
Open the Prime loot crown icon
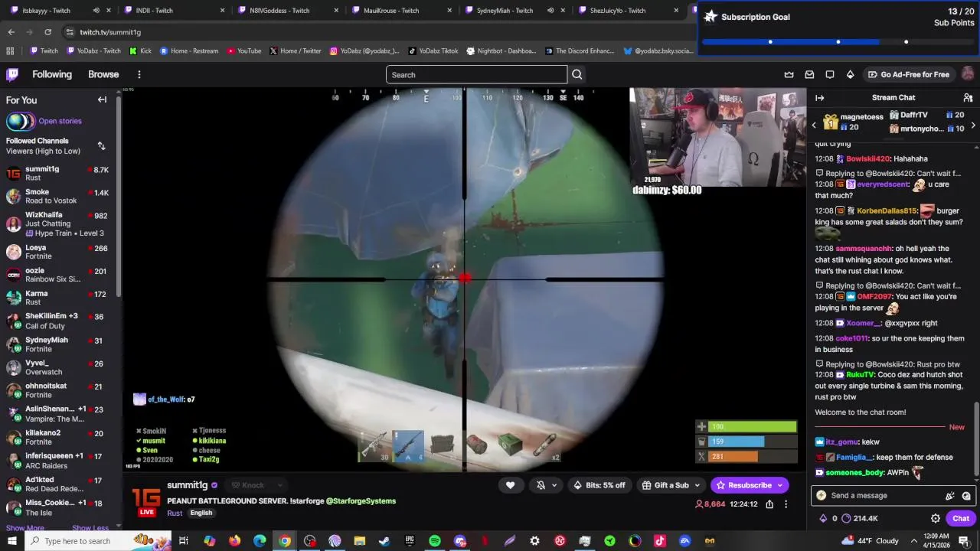[x=789, y=74]
